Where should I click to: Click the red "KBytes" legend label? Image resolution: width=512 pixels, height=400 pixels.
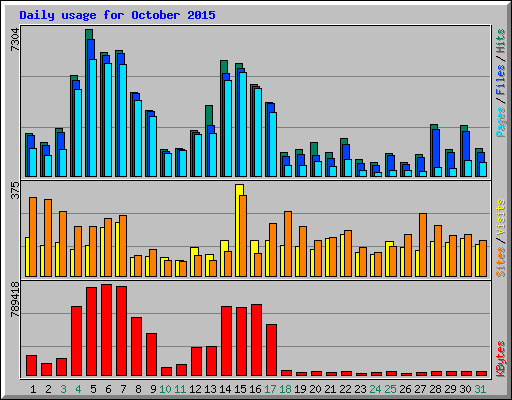pyautogui.click(x=500, y=359)
